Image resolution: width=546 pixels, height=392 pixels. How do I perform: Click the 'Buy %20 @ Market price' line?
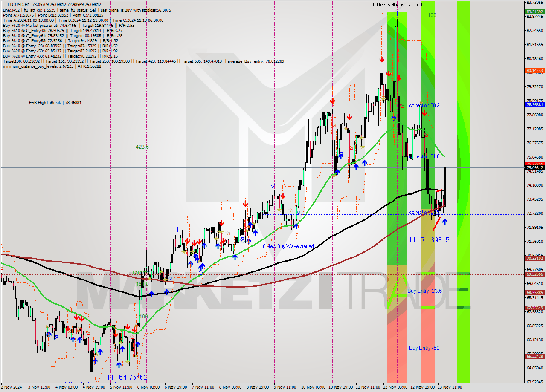[68, 25]
